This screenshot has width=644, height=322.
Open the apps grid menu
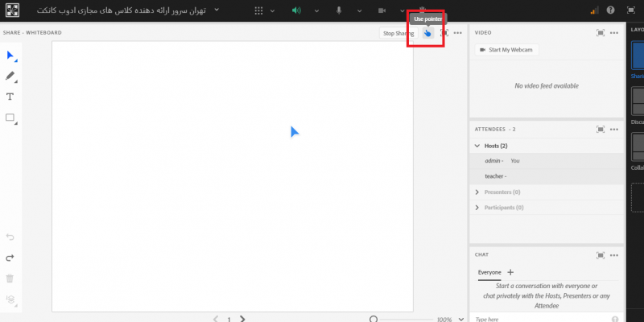258,10
